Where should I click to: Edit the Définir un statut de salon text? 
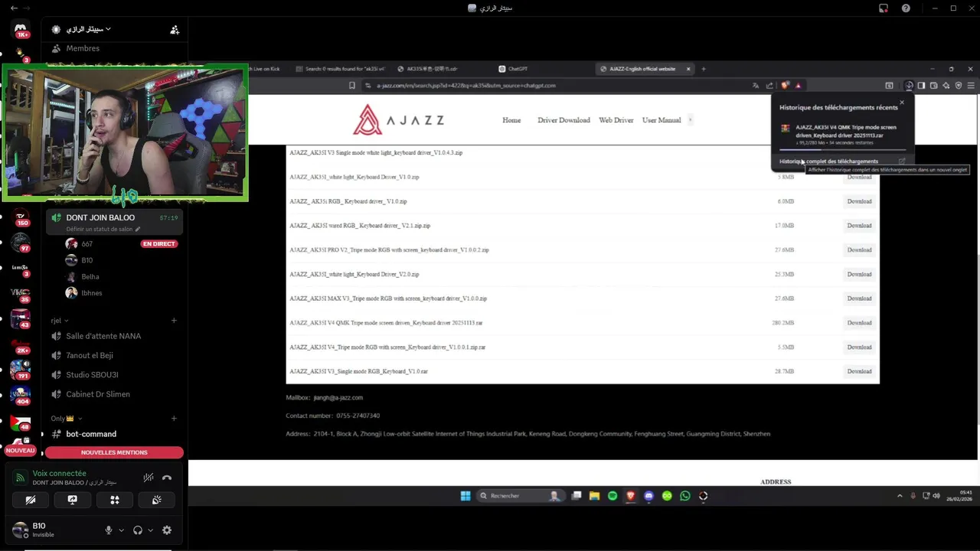pos(103,229)
